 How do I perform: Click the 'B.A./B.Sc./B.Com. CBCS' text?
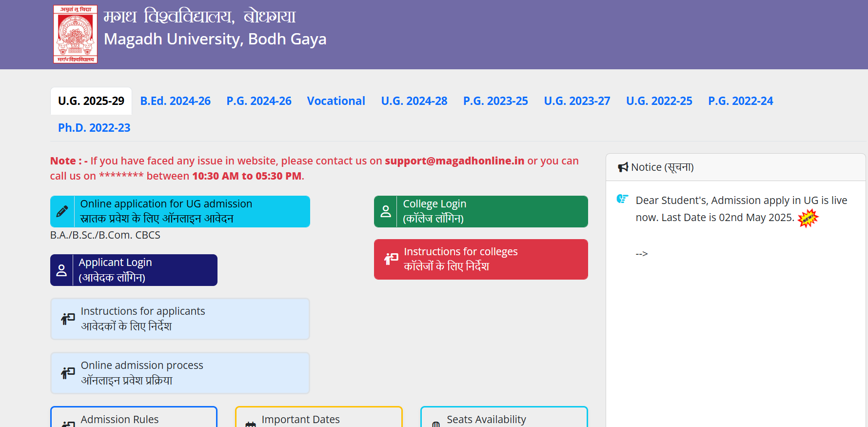click(105, 235)
